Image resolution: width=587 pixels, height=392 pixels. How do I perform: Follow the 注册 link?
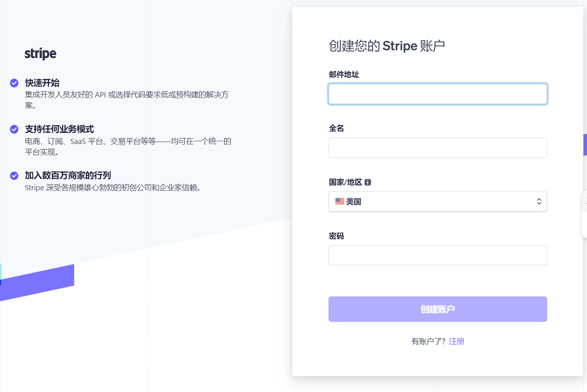pyautogui.click(x=457, y=341)
